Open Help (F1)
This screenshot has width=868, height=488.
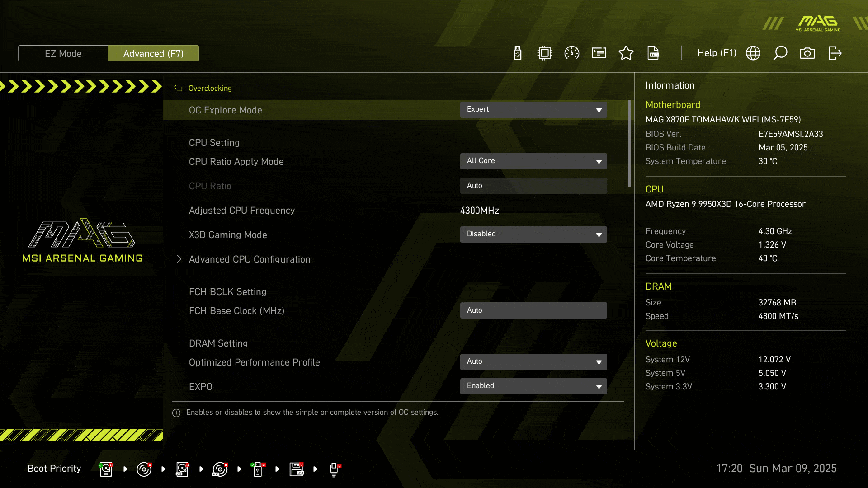[x=717, y=53]
